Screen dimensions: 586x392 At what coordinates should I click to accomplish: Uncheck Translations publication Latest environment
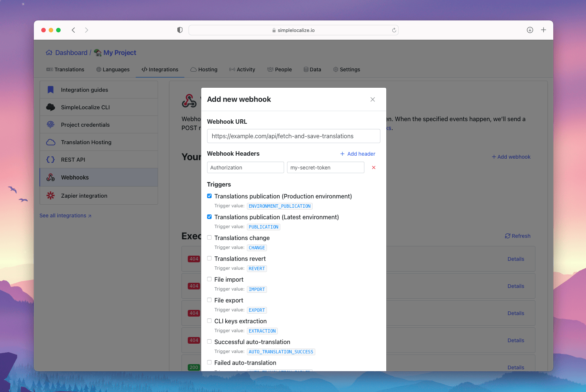[209, 217]
